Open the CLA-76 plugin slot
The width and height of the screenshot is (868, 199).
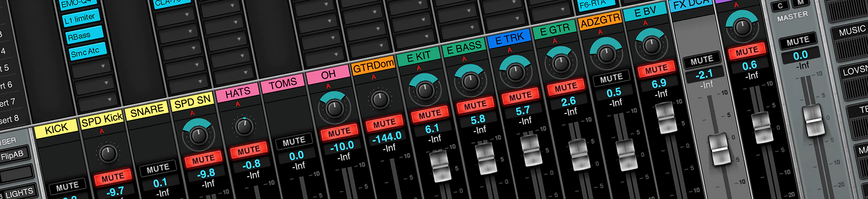pos(172,3)
